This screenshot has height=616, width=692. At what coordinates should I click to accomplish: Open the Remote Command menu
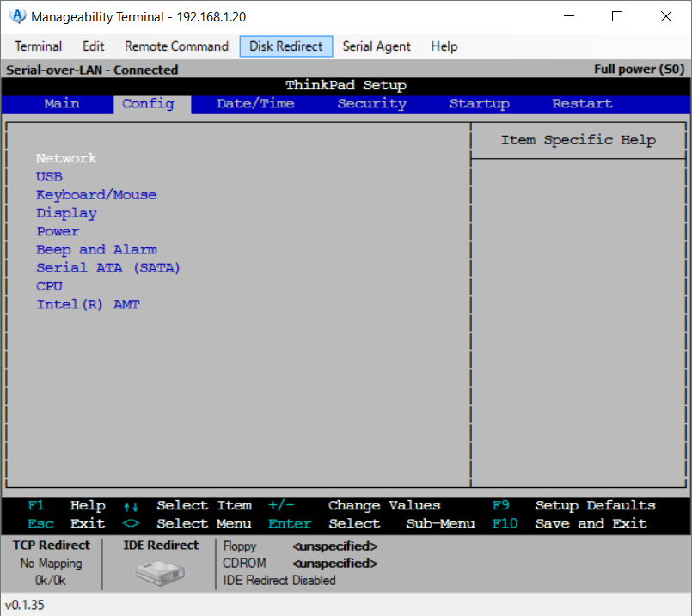(x=176, y=46)
